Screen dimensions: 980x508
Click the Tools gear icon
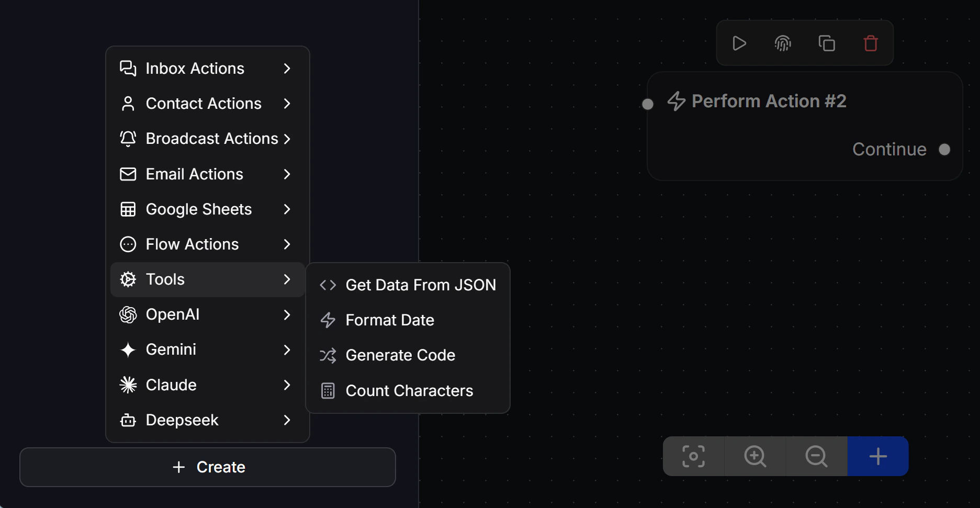click(128, 279)
